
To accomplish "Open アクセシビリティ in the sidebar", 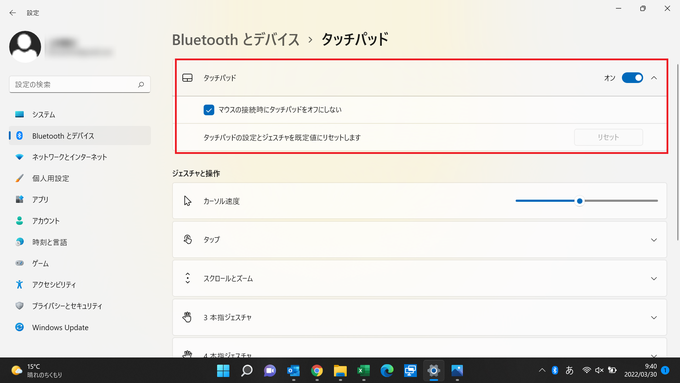I will click(80, 285).
